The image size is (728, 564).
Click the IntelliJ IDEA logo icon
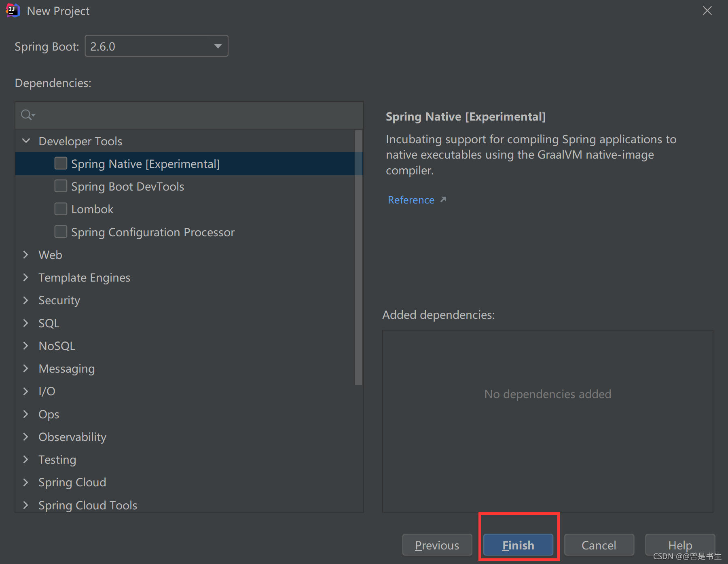point(13,11)
